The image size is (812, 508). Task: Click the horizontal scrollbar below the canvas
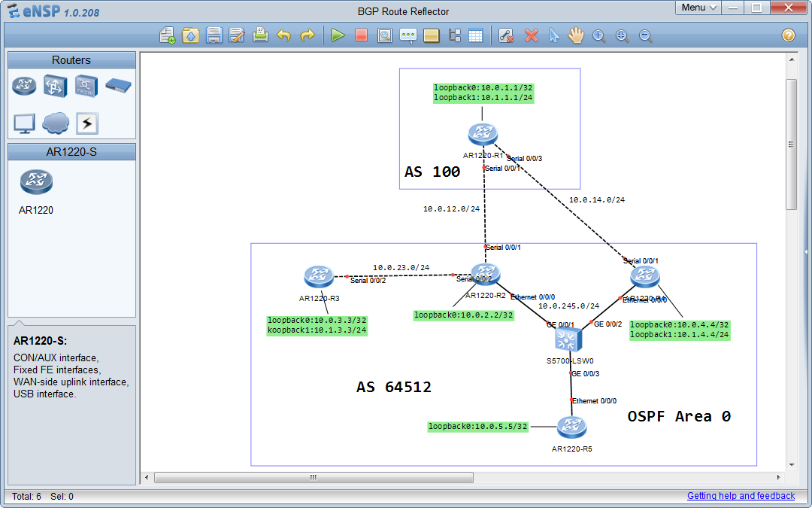312,477
